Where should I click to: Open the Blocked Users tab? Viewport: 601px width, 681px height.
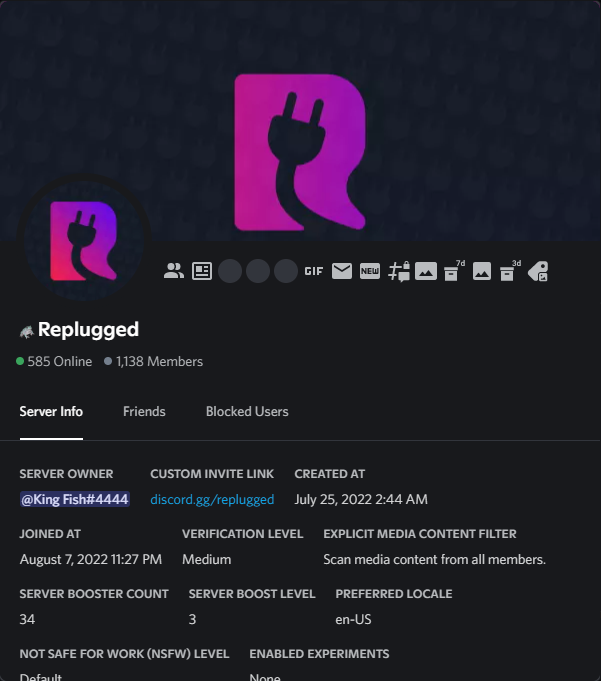(247, 411)
